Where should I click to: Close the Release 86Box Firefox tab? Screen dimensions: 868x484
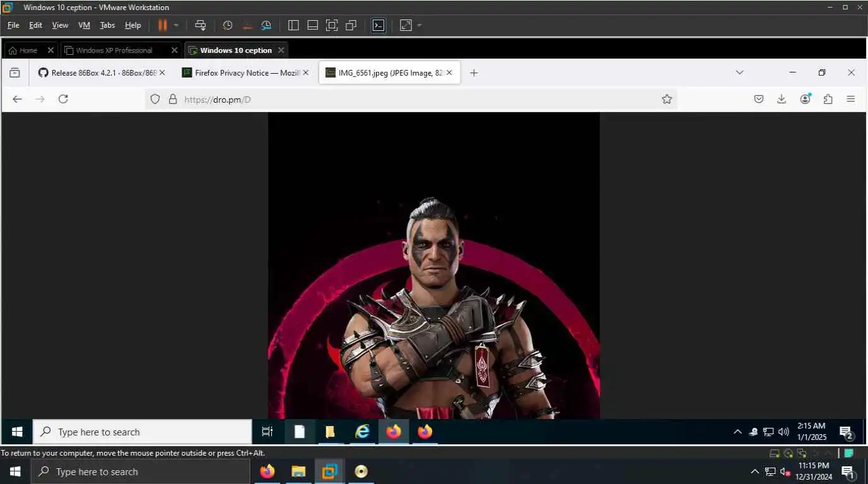pyautogui.click(x=162, y=73)
